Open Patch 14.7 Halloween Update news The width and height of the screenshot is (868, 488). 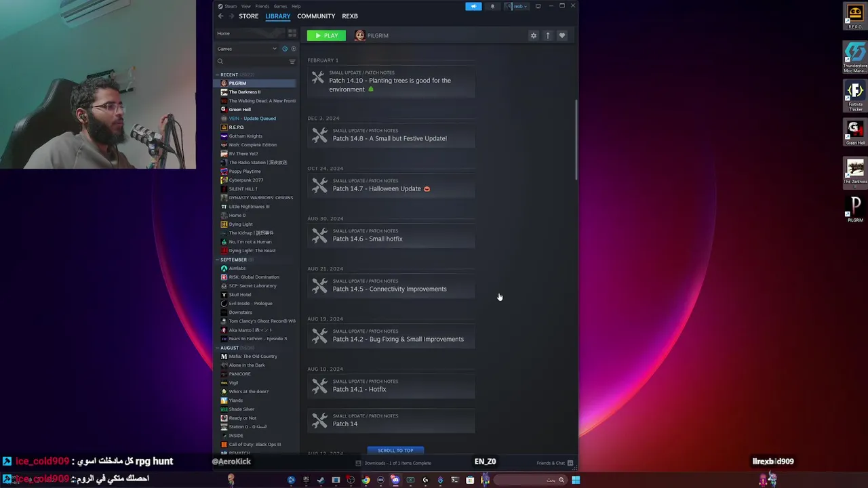pyautogui.click(x=391, y=185)
